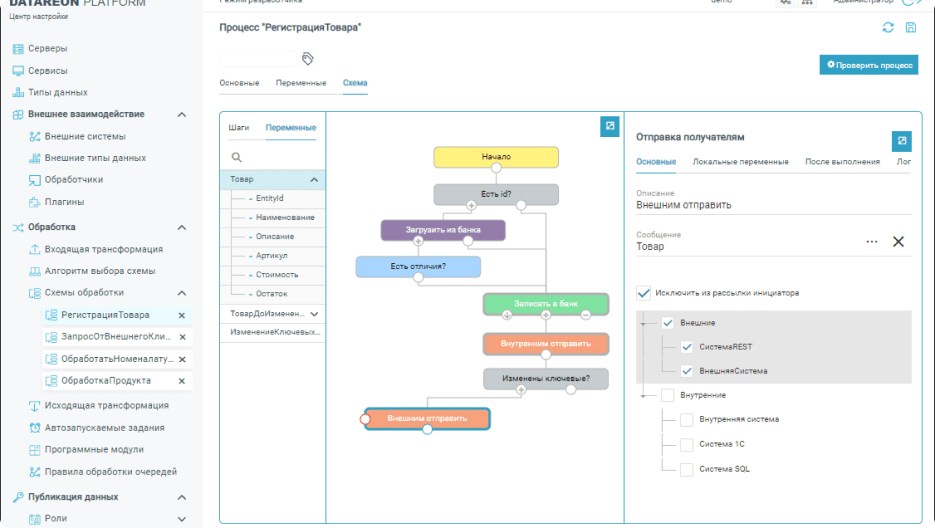Select the ИзменениеКлючевых... variable
The height and width of the screenshot is (528, 935).
tap(273, 332)
